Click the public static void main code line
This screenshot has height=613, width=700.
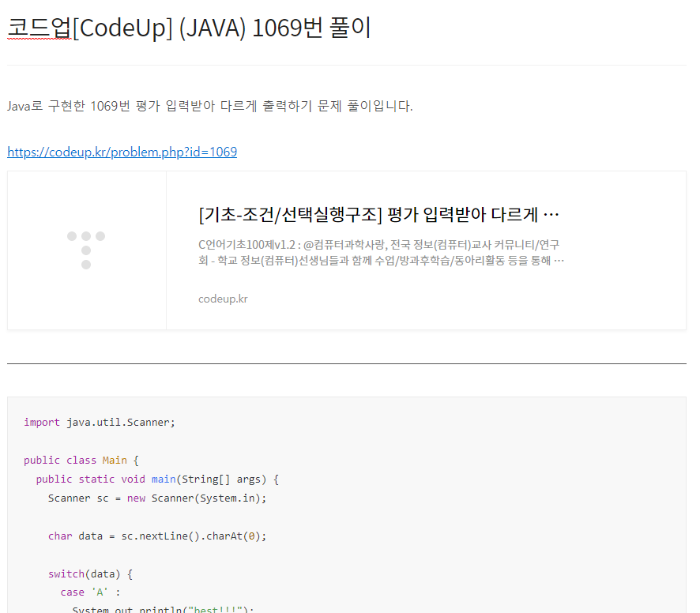coord(157,479)
